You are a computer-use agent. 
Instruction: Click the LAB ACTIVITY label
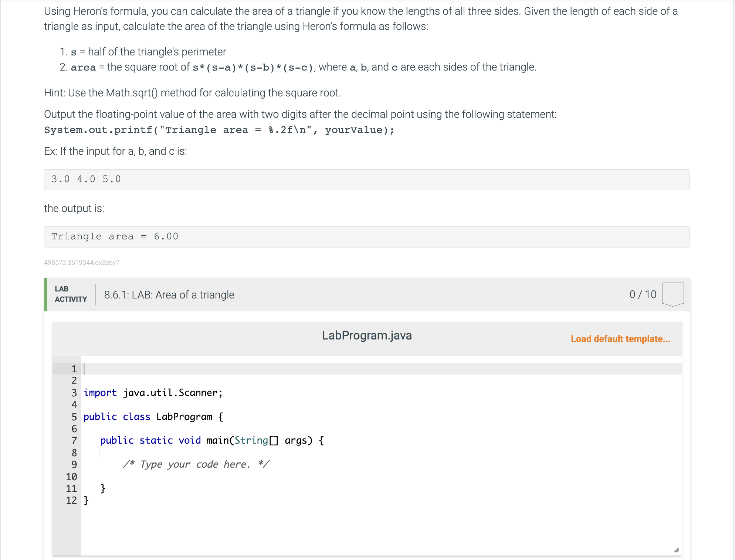coord(71,294)
